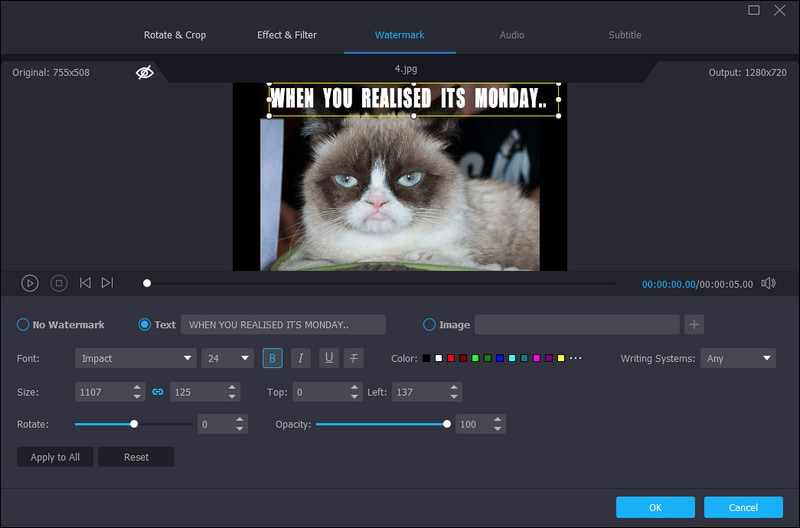The width and height of the screenshot is (800, 528).
Task: Choose the Image watermark radio button
Action: click(430, 325)
